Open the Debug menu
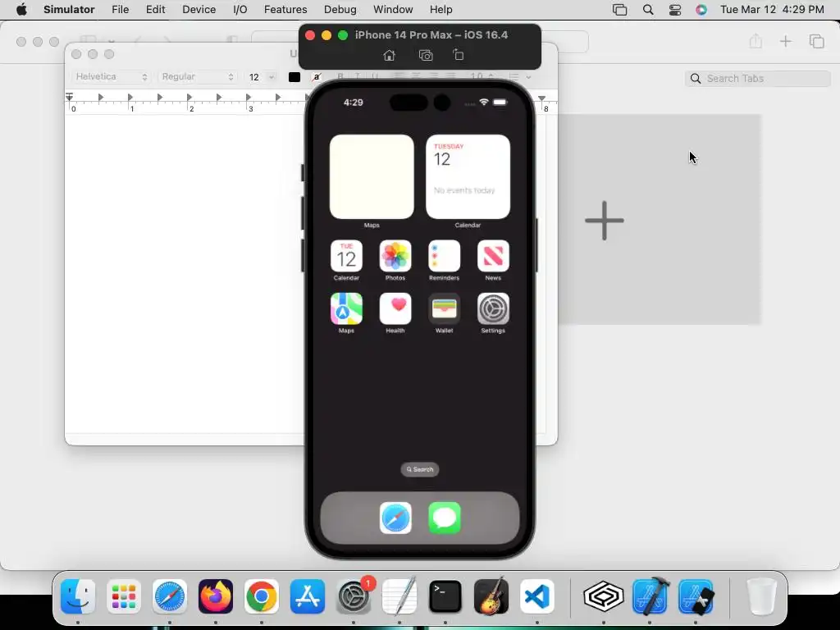 click(x=340, y=10)
